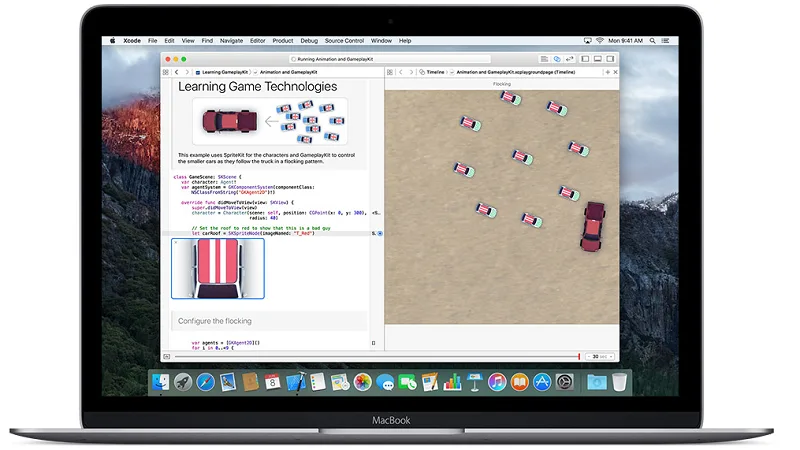Click the red timeline playhead marker
The height and width of the screenshot is (450, 800).
point(579,357)
